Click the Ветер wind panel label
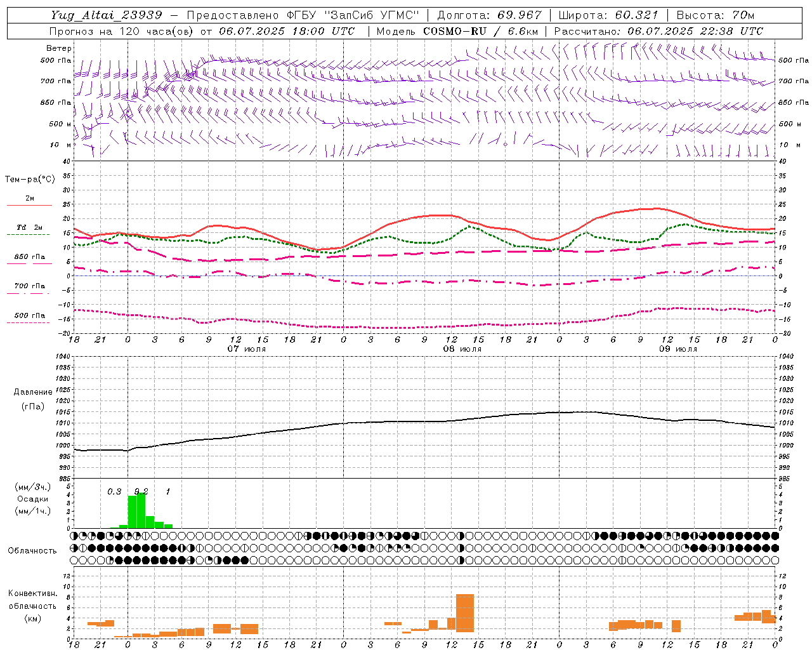Viewport: 812px width, 650px height. (59, 48)
